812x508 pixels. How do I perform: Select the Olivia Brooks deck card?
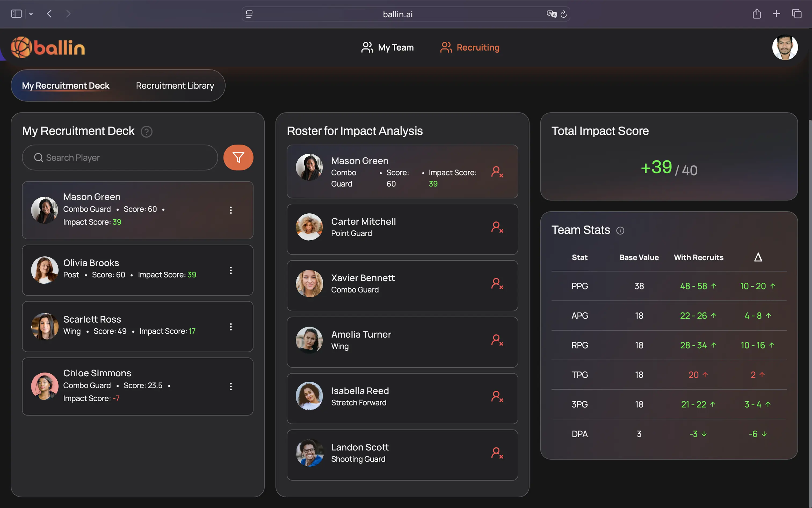(x=137, y=270)
